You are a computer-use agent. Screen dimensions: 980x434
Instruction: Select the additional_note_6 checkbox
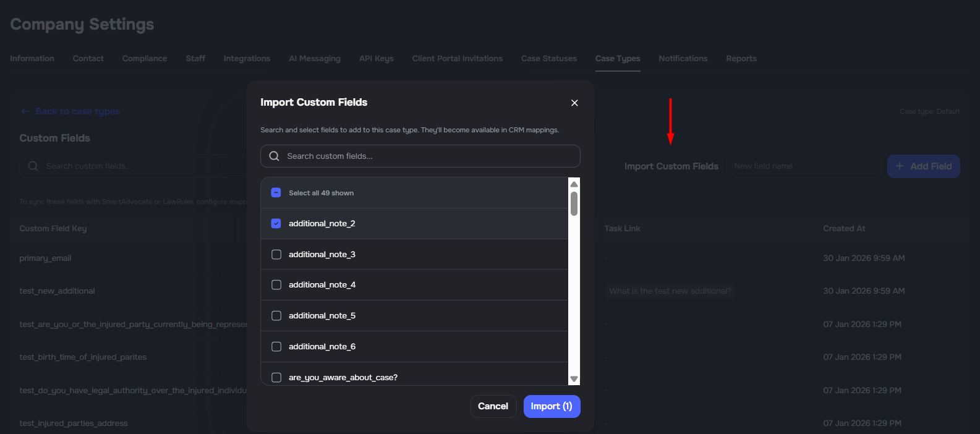tap(276, 347)
